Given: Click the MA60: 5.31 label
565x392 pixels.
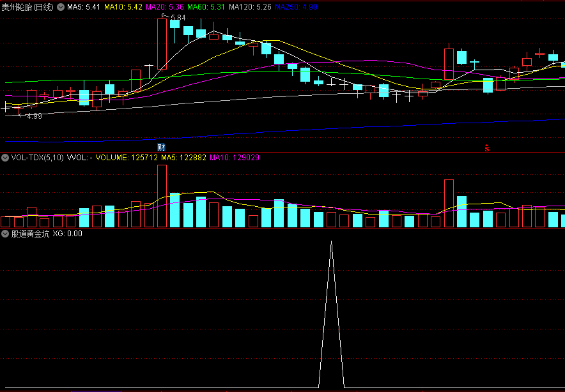Looking at the screenshot, I should click(x=206, y=7).
